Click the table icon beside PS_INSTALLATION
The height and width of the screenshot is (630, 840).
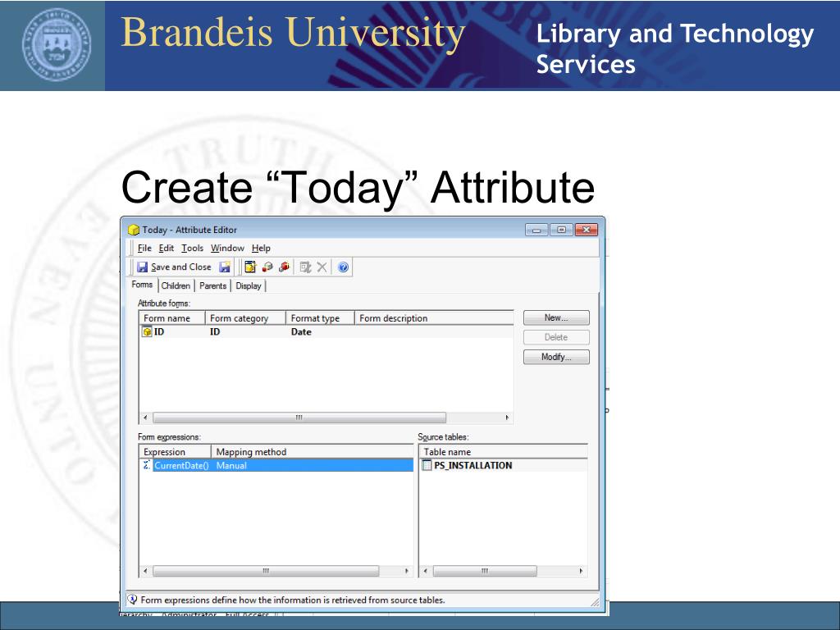coord(427,465)
